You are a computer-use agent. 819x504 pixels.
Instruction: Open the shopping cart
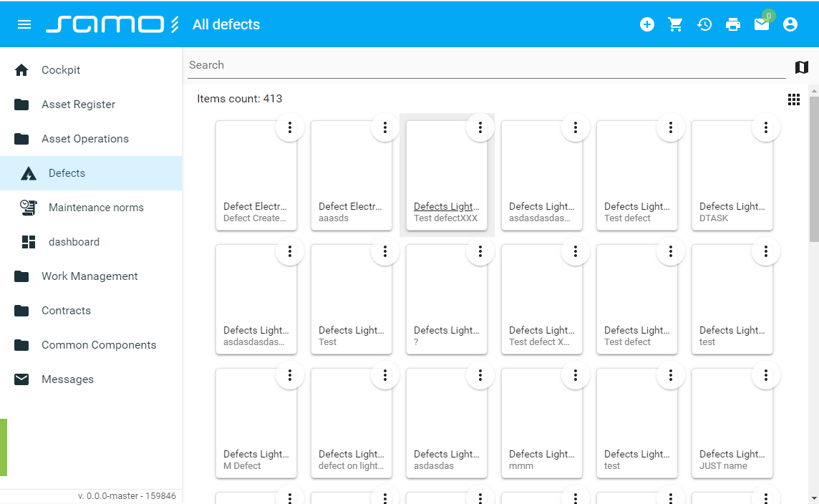pyautogui.click(x=675, y=24)
